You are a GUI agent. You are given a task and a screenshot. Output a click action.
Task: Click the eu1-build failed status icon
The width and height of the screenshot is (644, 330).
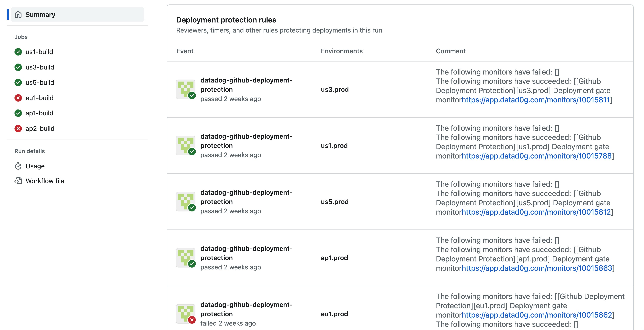pos(18,98)
